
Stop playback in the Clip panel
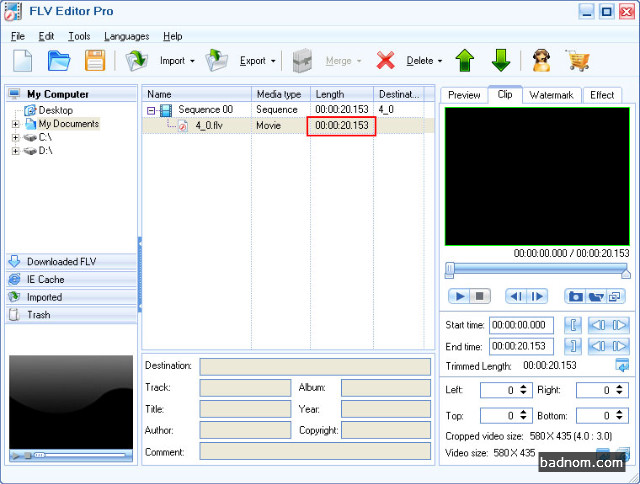pos(480,296)
